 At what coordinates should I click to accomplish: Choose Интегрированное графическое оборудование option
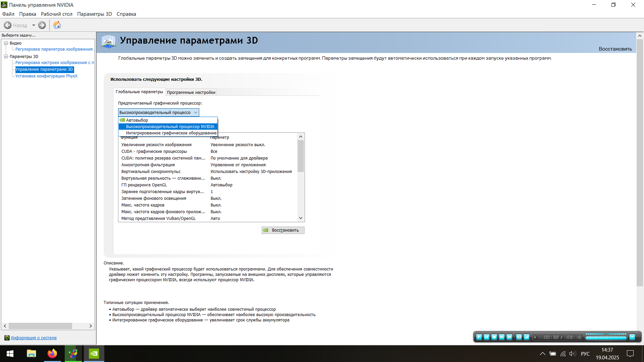tap(171, 133)
